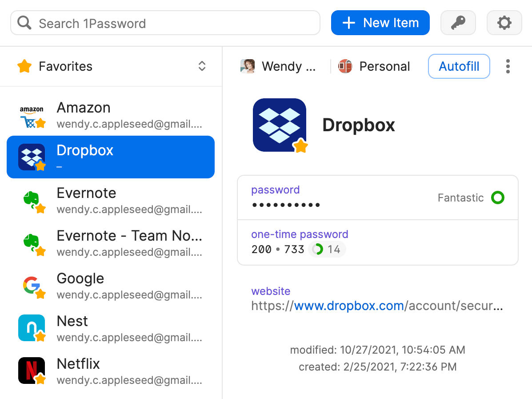The width and height of the screenshot is (532, 399).
Task: Create a New Item
Action: point(380,23)
